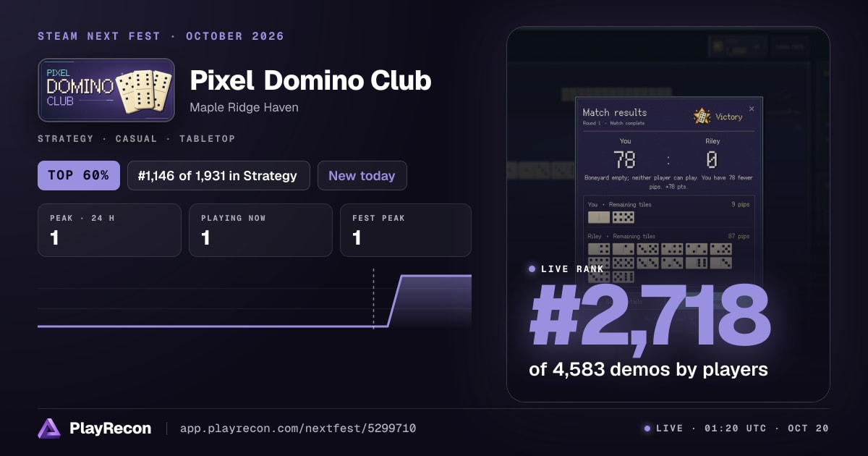
Task: Click the TOP 60% badge
Action: tap(79, 175)
